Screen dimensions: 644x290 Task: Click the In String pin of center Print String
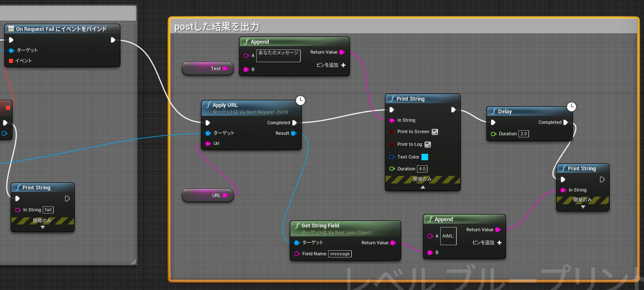[x=392, y=120]
